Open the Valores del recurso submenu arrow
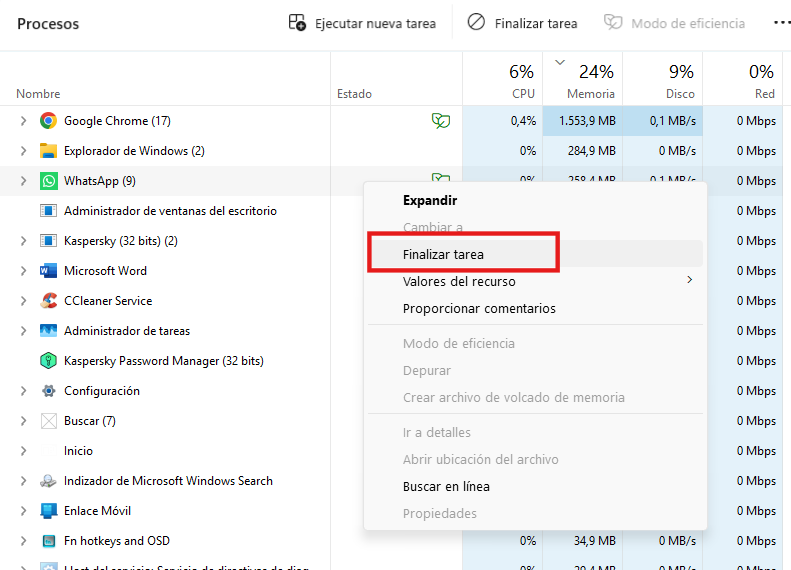This screenshot has width=791, height=570. [690, 280]
